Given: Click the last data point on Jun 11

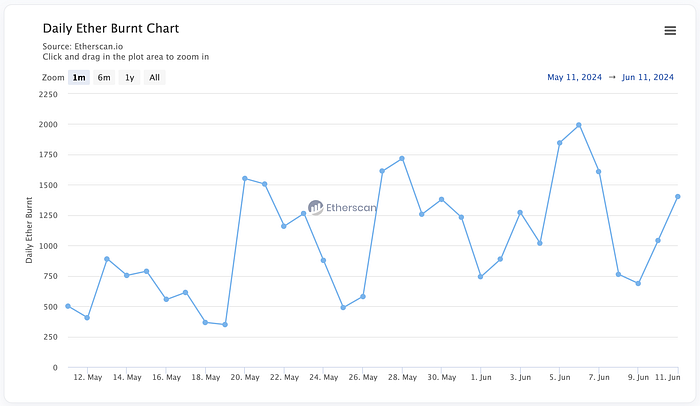Looking at the screenshot, I should (677, 196).
